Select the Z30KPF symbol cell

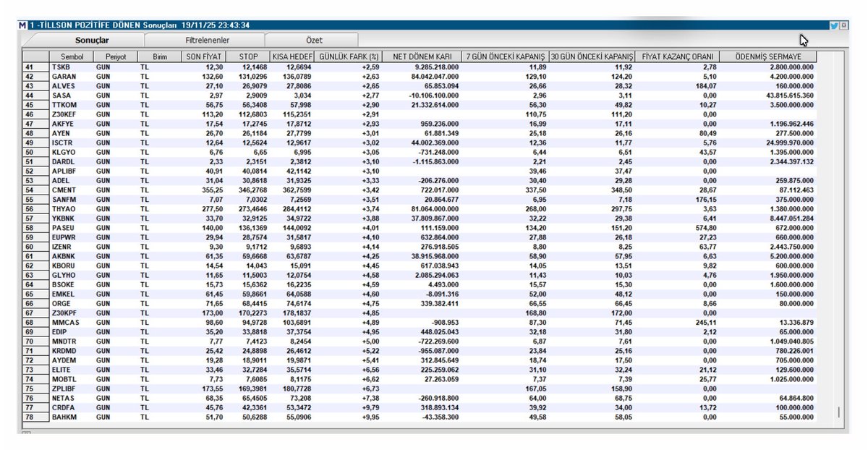[71, 313]
